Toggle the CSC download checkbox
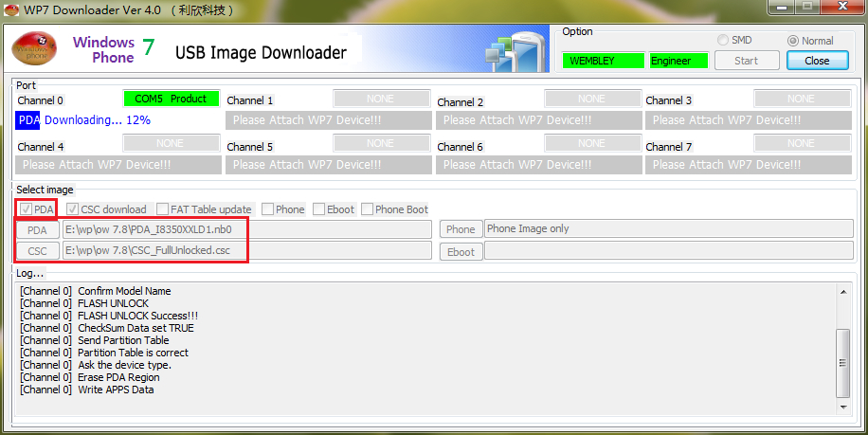868x435 pixels. (73, 209)
